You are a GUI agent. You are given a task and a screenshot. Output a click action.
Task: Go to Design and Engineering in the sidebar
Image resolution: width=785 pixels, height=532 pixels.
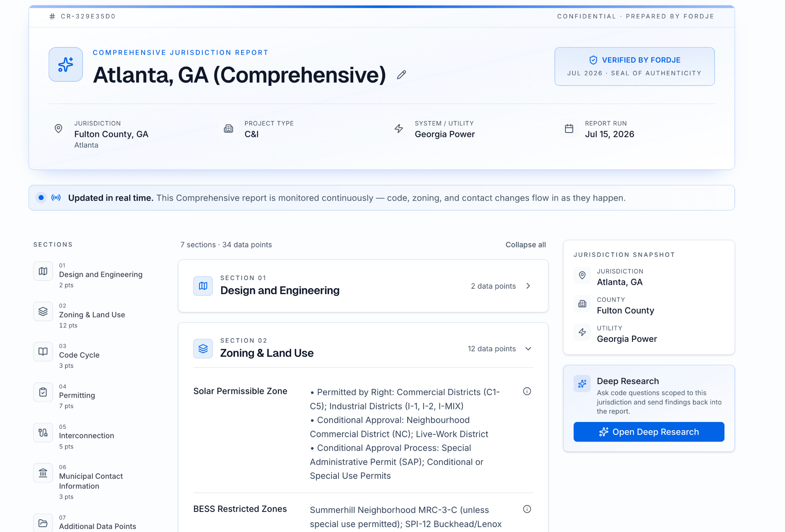pyautogui.click(x=101, y=274)
